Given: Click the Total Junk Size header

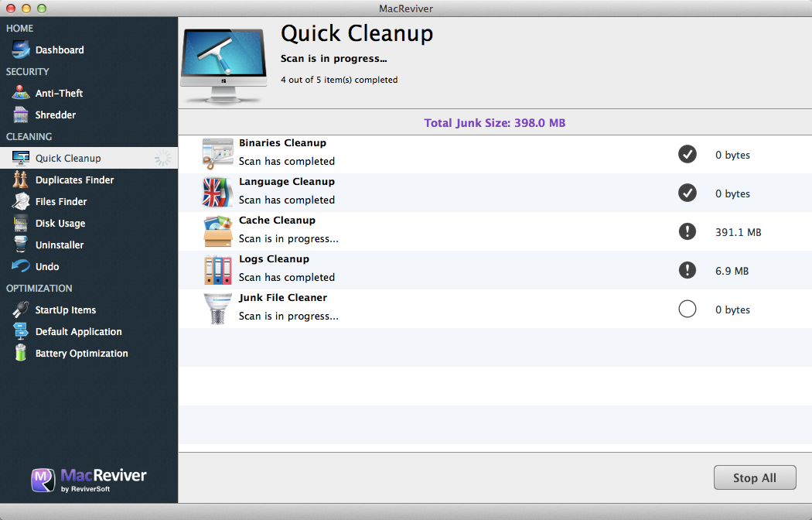Looking at the screenshot, I should pos(495,123).
